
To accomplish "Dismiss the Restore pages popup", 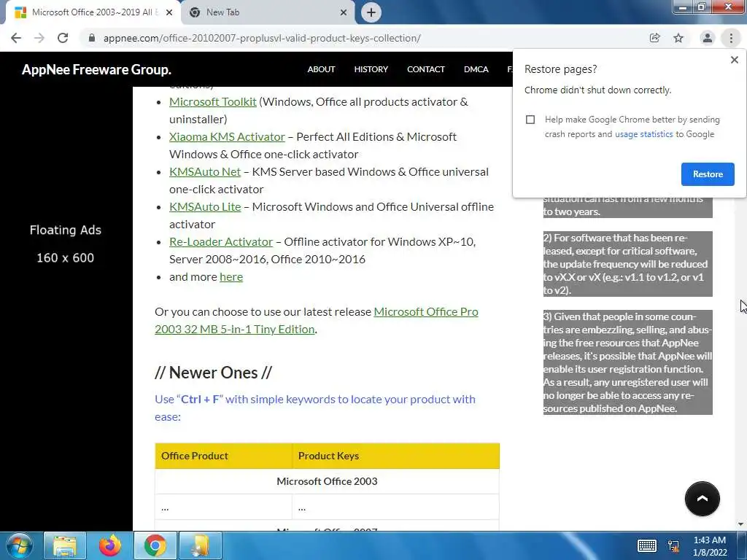I will click(735, 60).
